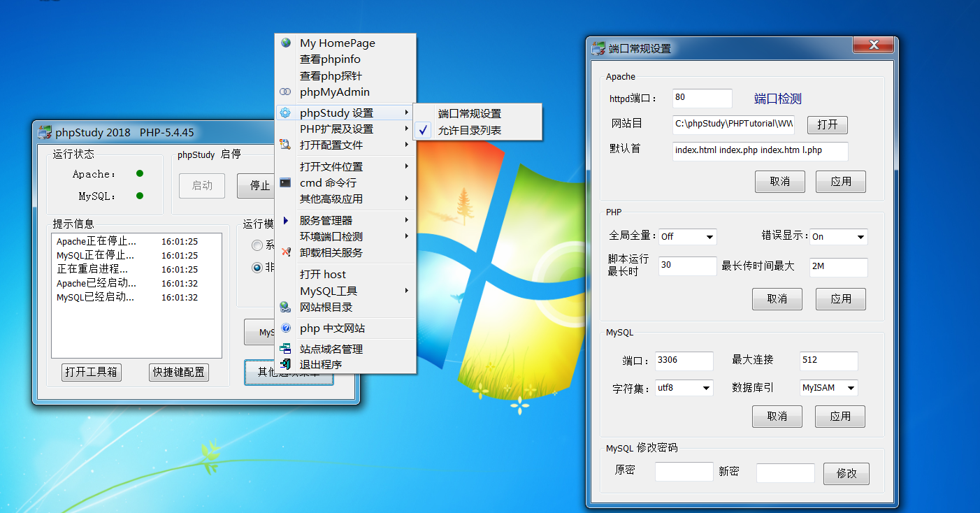The height and width of the screenshot is (513, 980).
Task: Click the phpStudy settings gear icon
Action: point(286,112)
